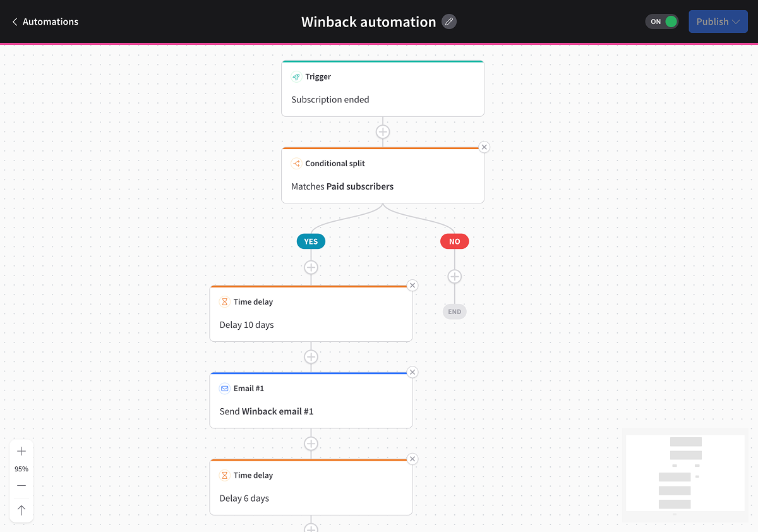758x532 pixels.
Task: Zoom in using the plus icon
Action: (21, 450)
